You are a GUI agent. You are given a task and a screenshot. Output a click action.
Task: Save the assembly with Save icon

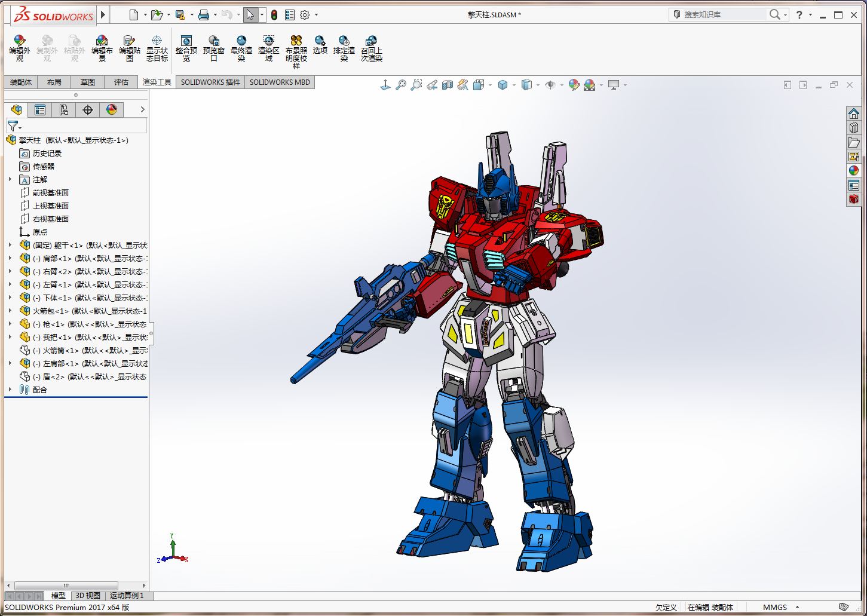180,15
